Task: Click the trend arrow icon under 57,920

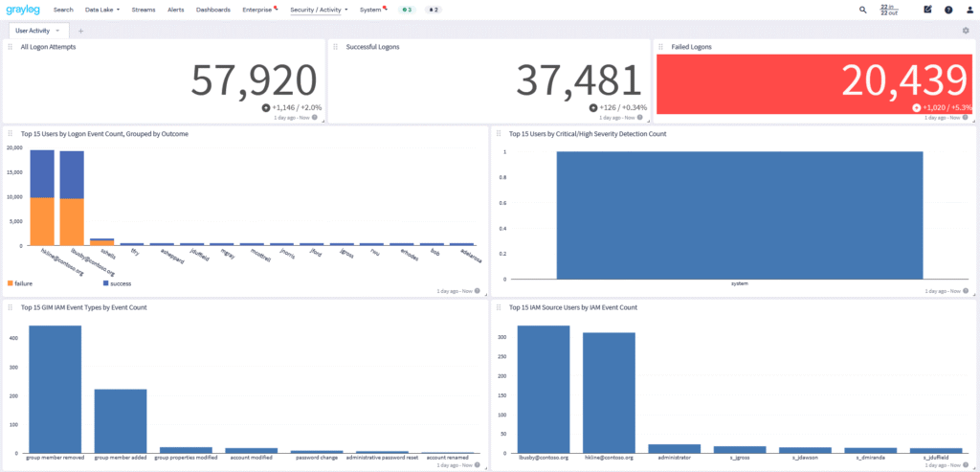Action: point(266,107)
